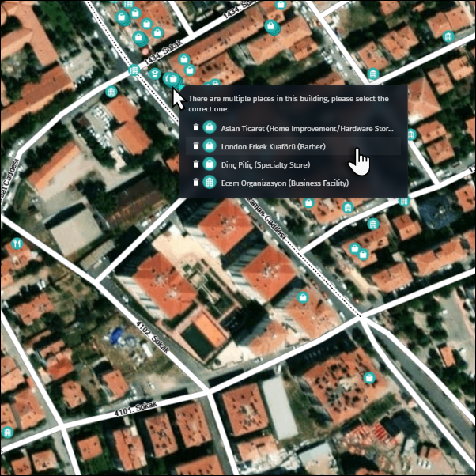476x476 pixels.
Task: Click trash icon beside London Erkek Kuaförü
Action: coord(196,145)
